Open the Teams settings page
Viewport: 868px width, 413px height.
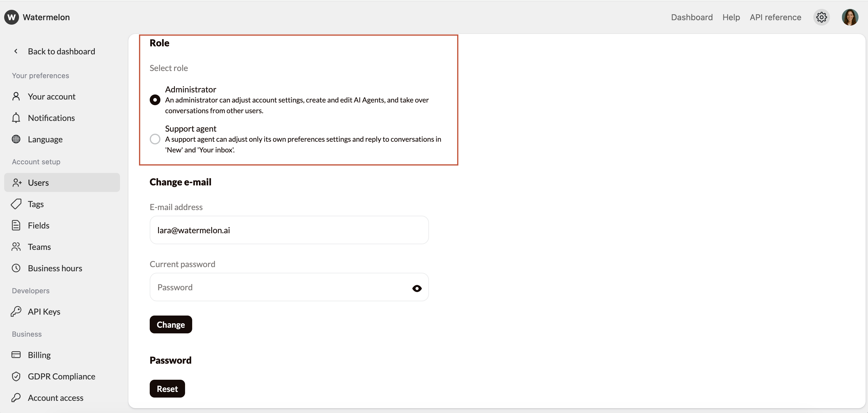point(39,247)
